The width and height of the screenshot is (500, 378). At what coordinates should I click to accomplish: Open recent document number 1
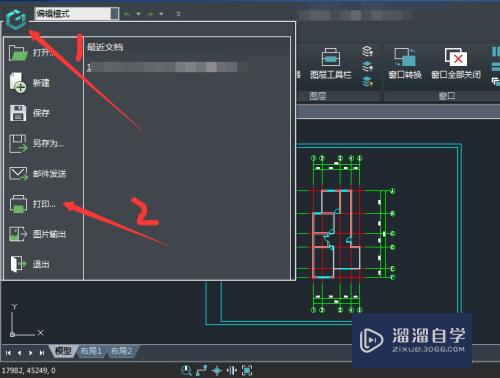167,67
